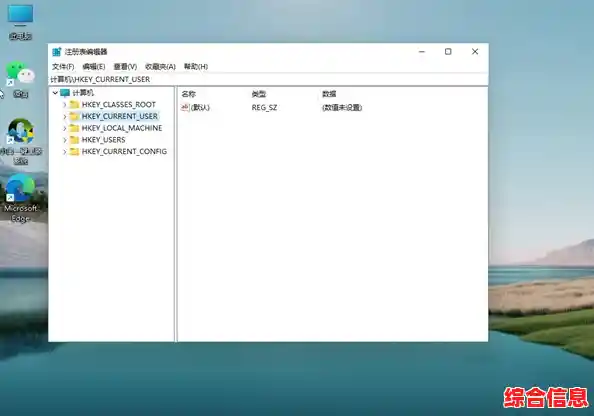The image size is (594, 416).
Task: Expand the HKEY_USERS chevron
Action: point(64,140)
